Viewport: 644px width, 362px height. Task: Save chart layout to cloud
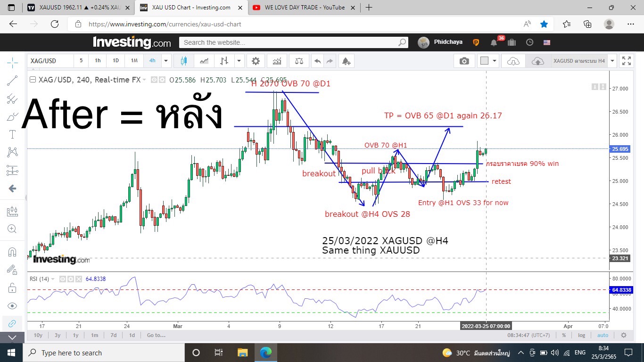(537, 61)
